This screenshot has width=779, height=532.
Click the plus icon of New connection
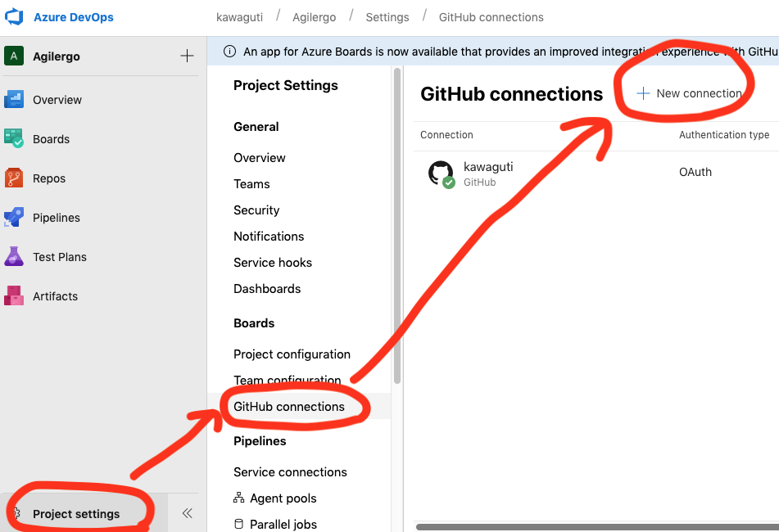(x=643, y=93)
